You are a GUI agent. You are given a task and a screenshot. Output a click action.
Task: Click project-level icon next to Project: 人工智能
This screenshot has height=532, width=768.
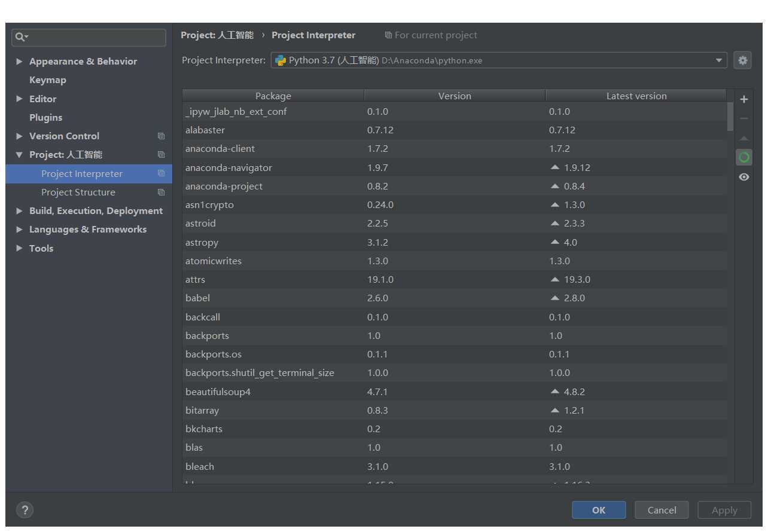click(161, 155)
